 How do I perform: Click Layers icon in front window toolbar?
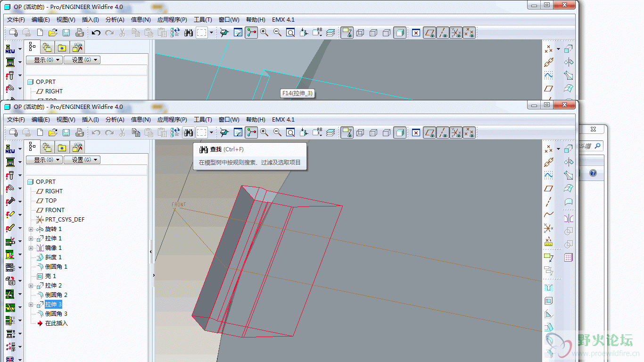pos(330,133)
